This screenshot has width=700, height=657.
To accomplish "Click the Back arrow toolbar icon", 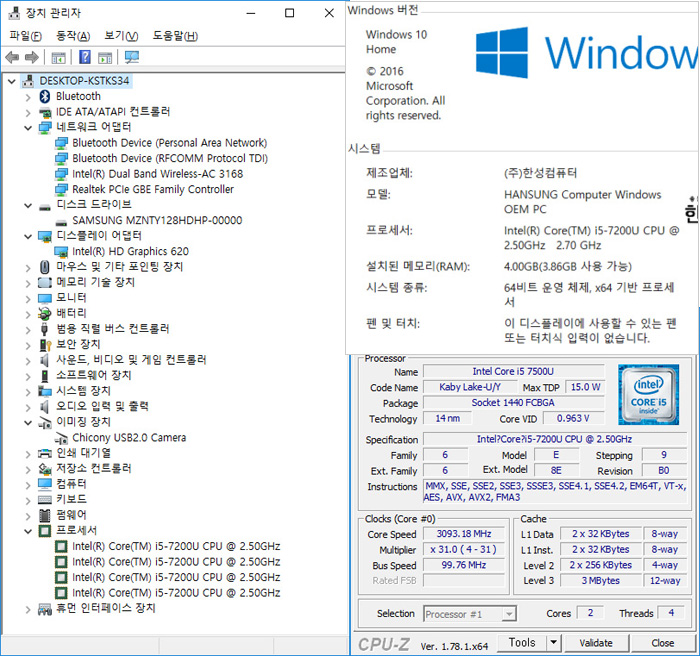I will coord(12,57).
